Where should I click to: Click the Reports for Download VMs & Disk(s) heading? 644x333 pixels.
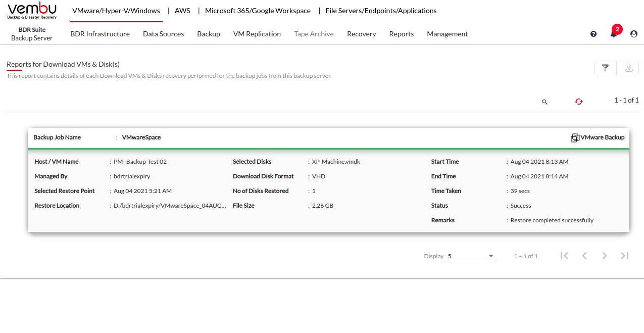(63, 64)
